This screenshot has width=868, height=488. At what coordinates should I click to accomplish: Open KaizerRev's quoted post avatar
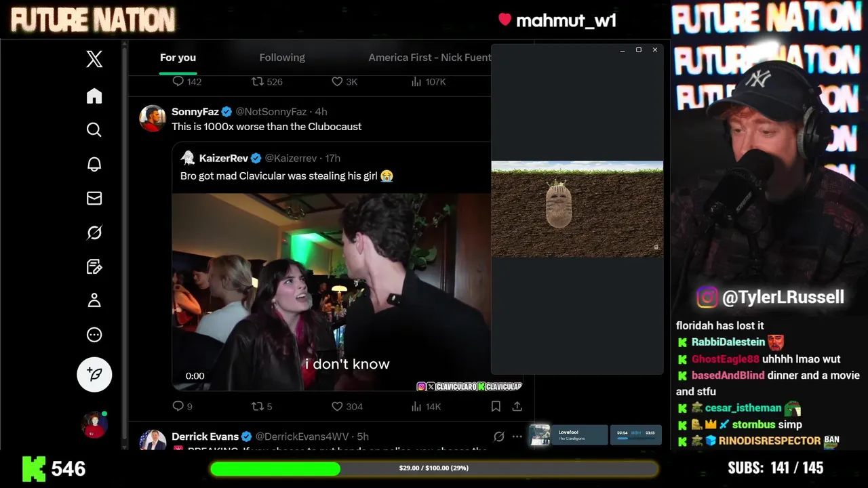coord(188,158)
